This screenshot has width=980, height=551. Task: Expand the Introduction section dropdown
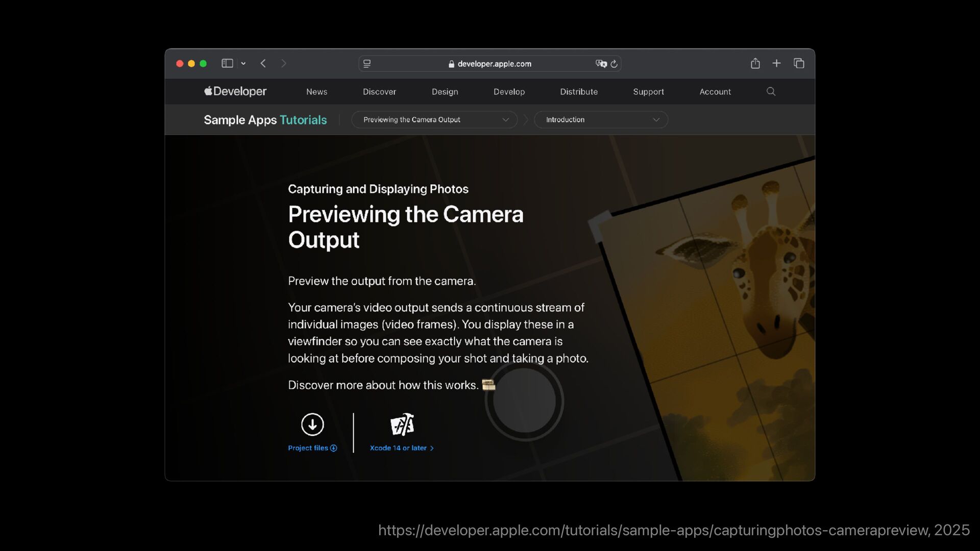coord(601,119)
